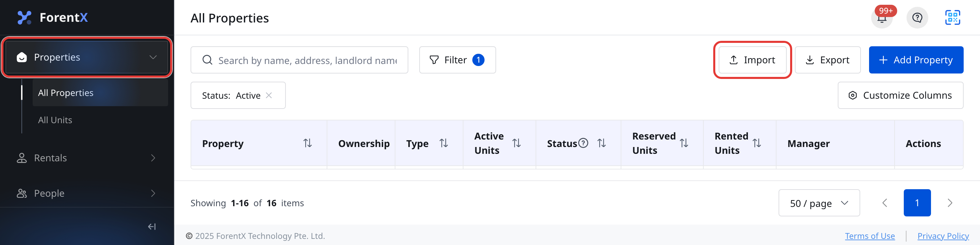
Task: Sort by Active Units column
Action: coord(516,143)
